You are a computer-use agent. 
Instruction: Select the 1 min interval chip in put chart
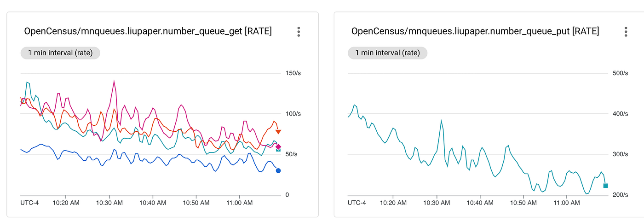click(387, 53)
